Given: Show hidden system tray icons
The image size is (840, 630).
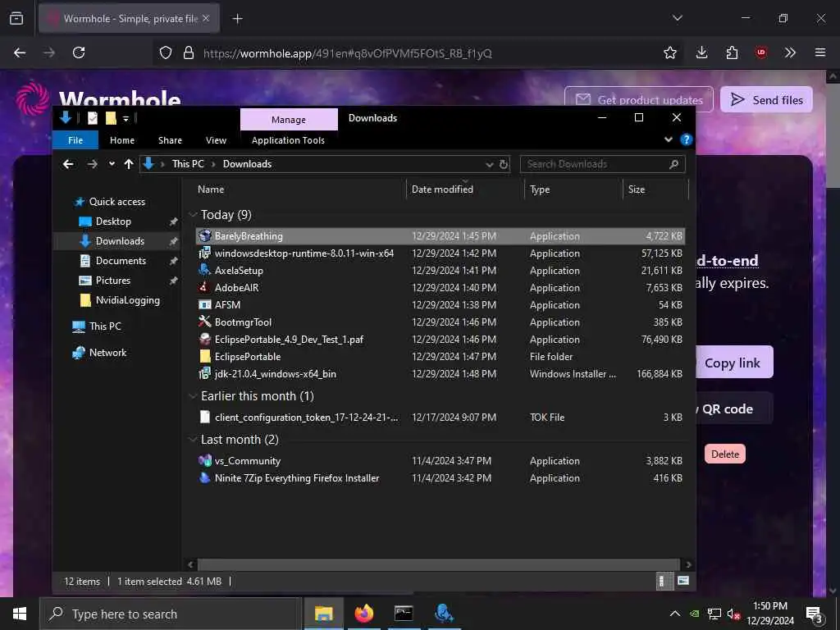Looking at the screenshot, I should [x=675, y=614].
